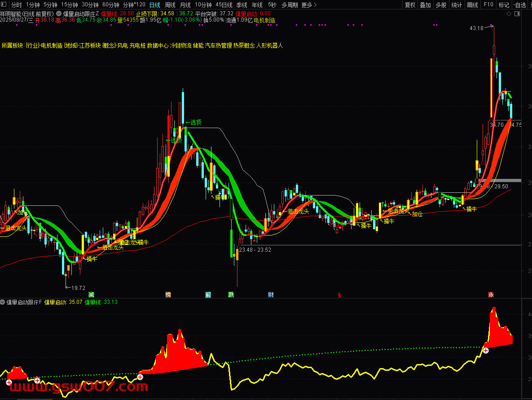Switch to the 分时 tab
532x400 pixels.
(x=16, y=5)
